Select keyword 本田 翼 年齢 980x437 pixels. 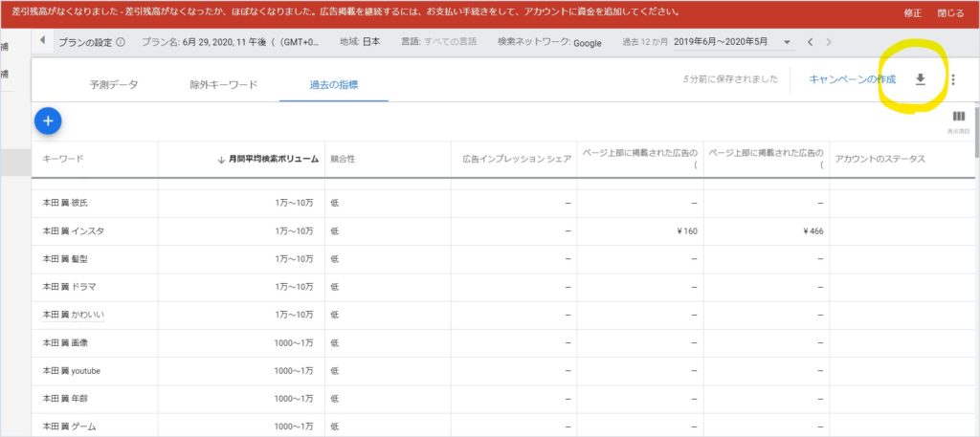tap(64, 399)
